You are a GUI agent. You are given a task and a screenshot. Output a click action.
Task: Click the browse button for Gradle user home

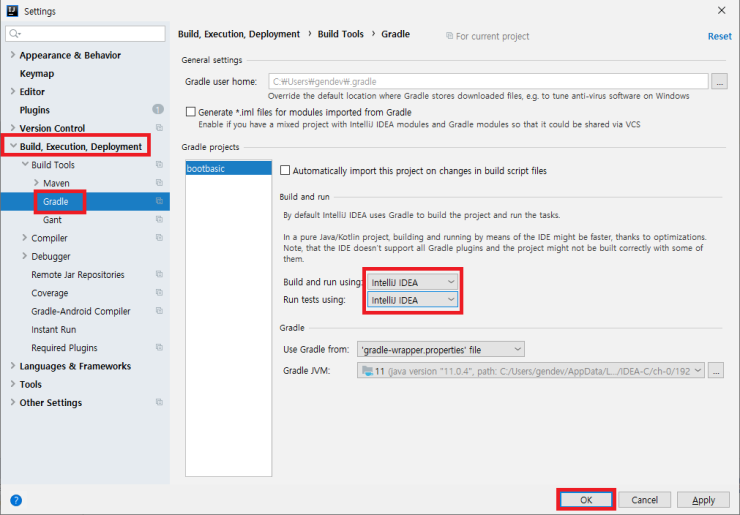click(x=720, y=82)
